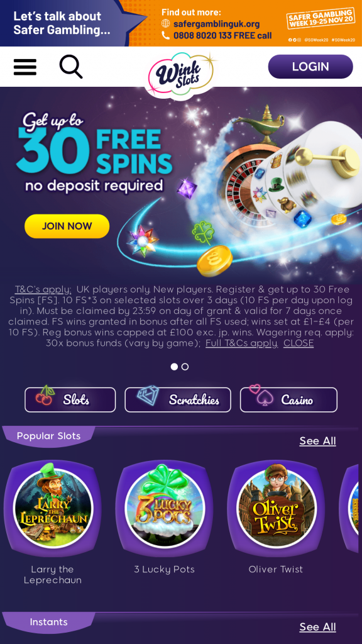Select the Slots category tab
This screenshot has height=644, width=362.
click(70, 399)
